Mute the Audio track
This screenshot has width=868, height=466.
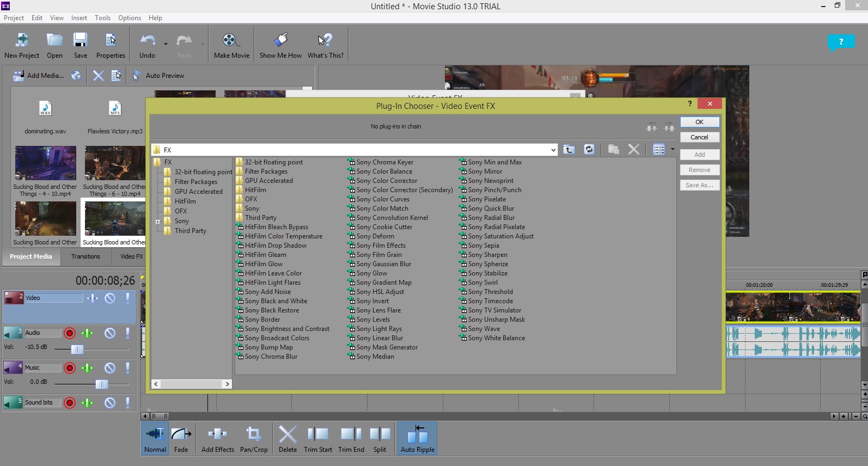pos(110,333)
